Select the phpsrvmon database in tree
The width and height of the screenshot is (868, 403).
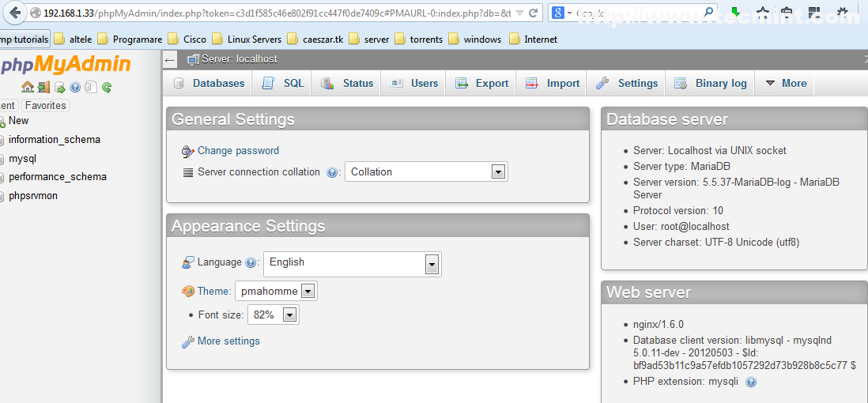coord(33,195)
